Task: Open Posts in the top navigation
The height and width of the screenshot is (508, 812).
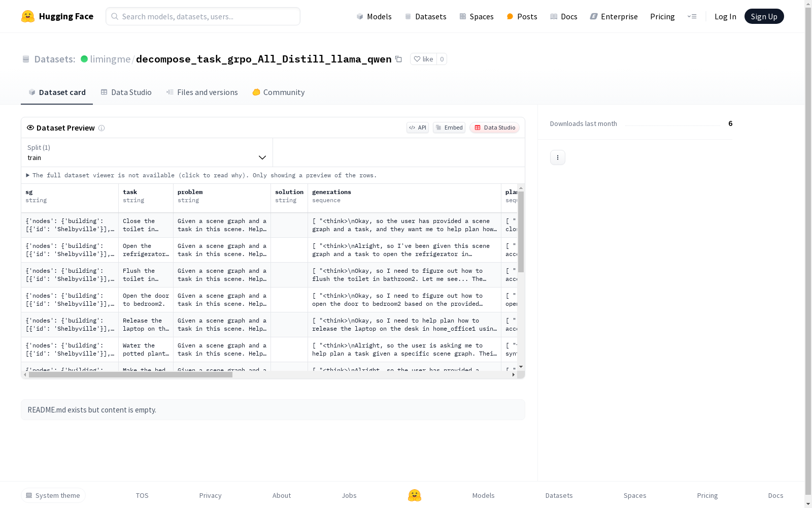Action: (x=522, y=16)
